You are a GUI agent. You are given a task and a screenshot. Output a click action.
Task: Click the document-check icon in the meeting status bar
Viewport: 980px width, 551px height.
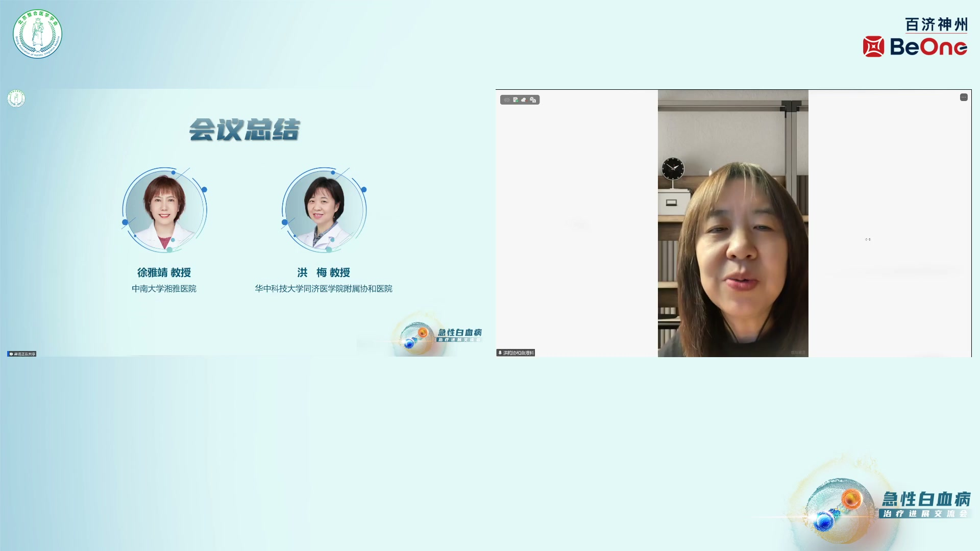tap(516, 99)
